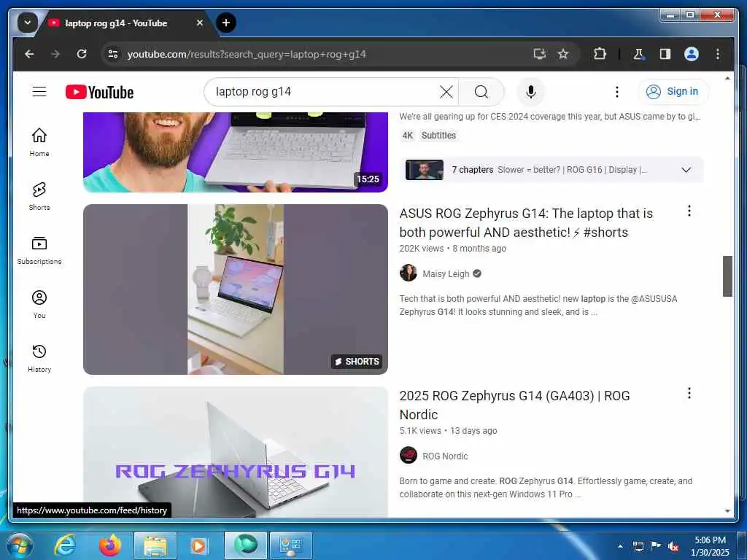Click the YouTube logo
Image resolution: width=747 pixels, height=560 pixels.
click(x=99, y=92)
